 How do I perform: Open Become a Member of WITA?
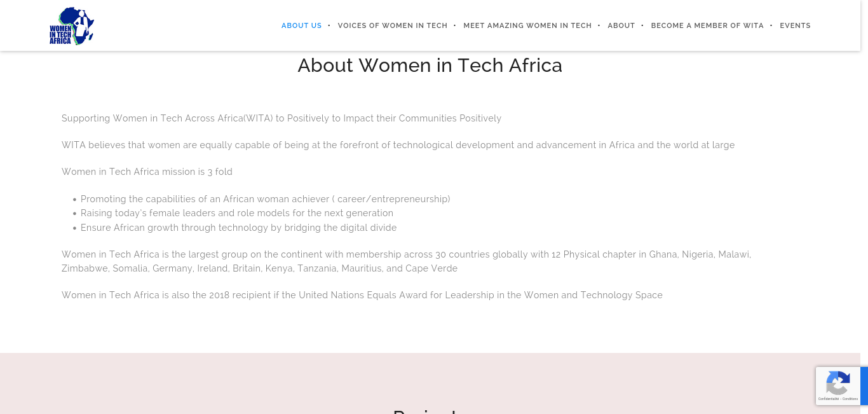[707, 26]
